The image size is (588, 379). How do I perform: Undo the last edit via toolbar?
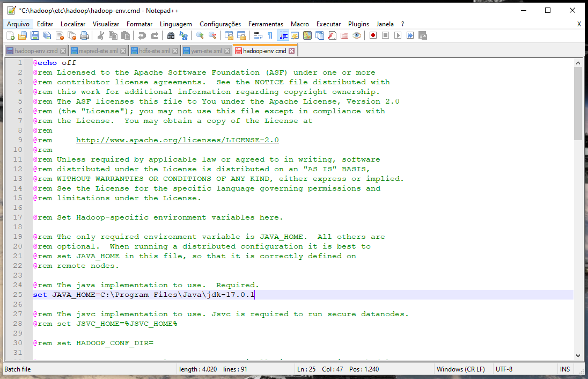(142, 35)
